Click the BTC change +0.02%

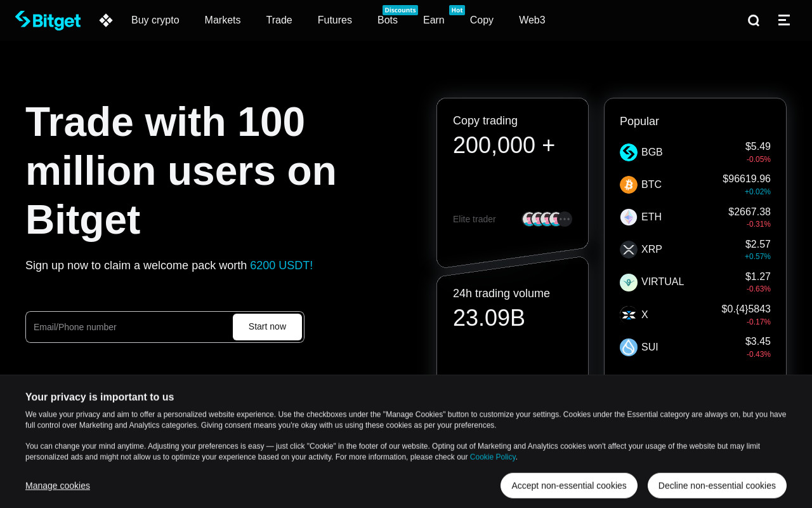coord(757,192)
